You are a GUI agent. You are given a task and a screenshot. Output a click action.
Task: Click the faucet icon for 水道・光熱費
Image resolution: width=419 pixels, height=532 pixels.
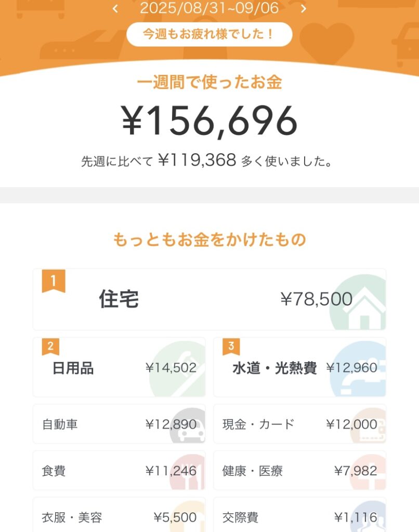[x=362, y=370]
